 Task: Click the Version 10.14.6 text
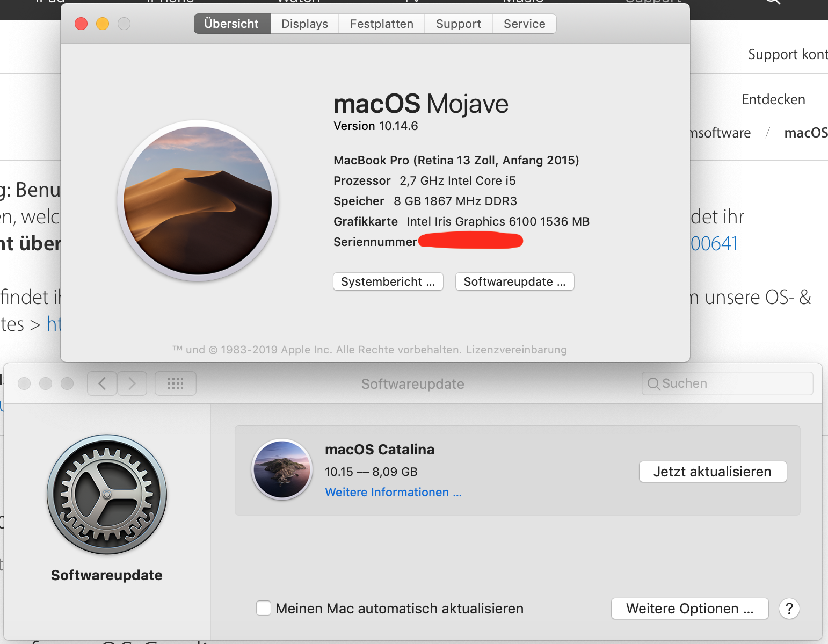(x=376, y=126)
